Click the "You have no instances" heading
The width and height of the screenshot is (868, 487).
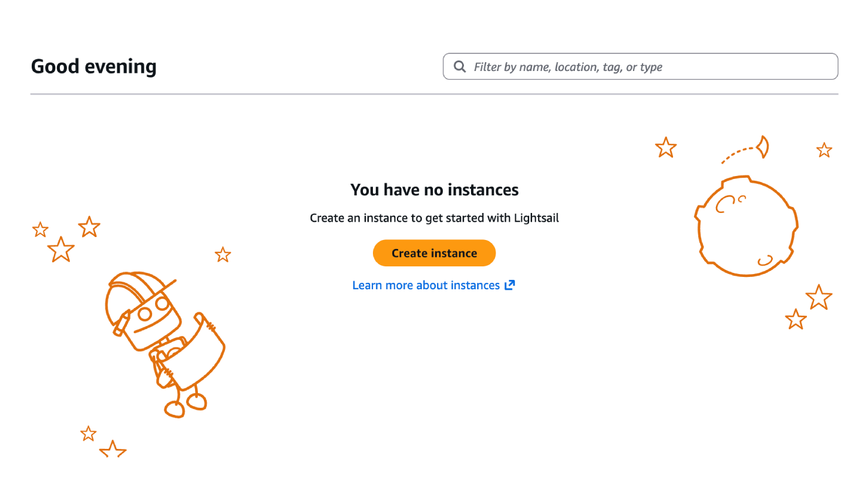click(435, 190)
